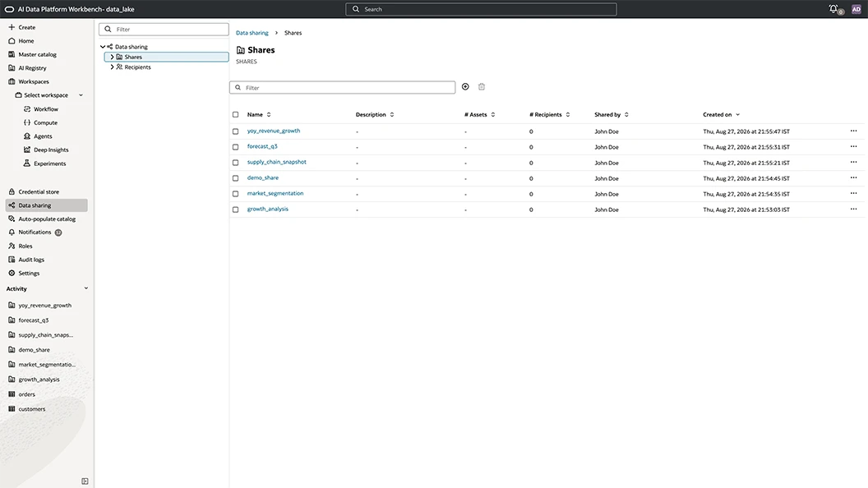Image resolution: width=868 pixels, height=488 pixels.
Task: Open Notifications in sidebar
Action: coord(35,232)
